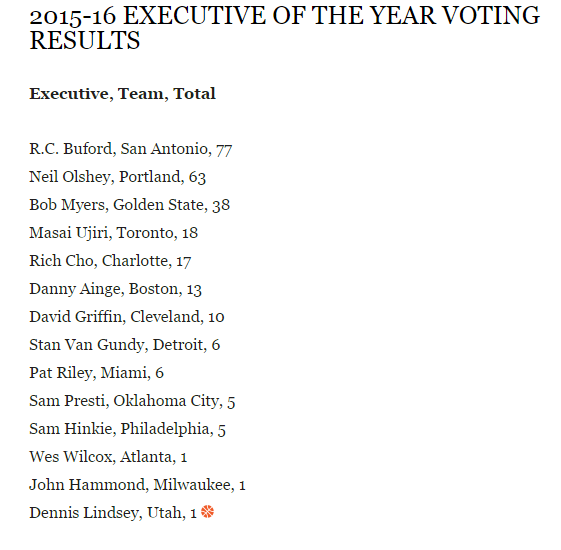The image size is (561, 550).
Task: Click the Masai Ujiri, Toronto line
Action: pyautogui.click(x=113, y=233)
